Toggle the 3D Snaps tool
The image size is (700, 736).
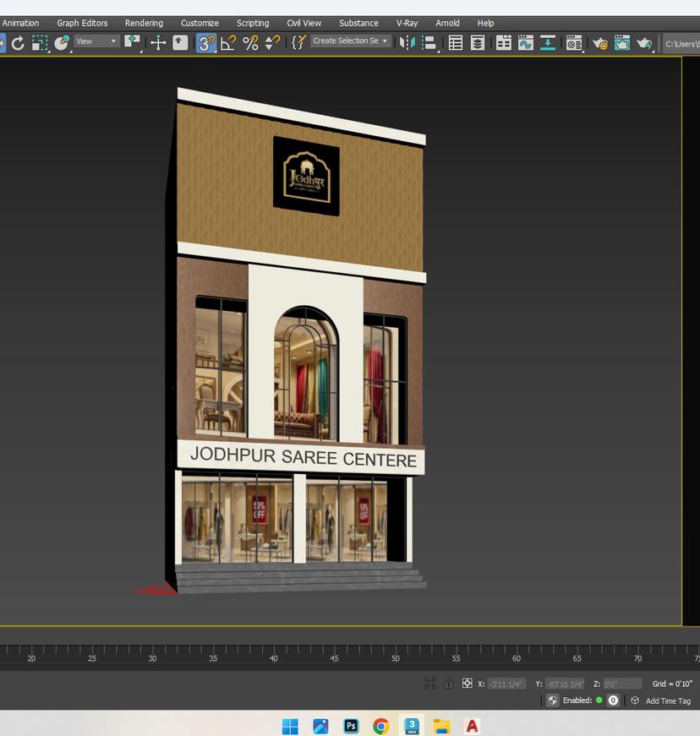click(x=206, y=42)
